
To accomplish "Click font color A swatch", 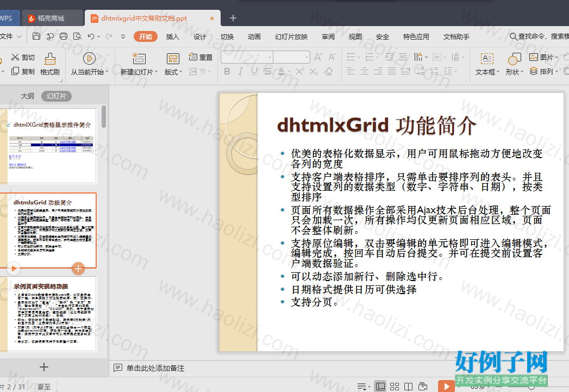I will 281,71.
